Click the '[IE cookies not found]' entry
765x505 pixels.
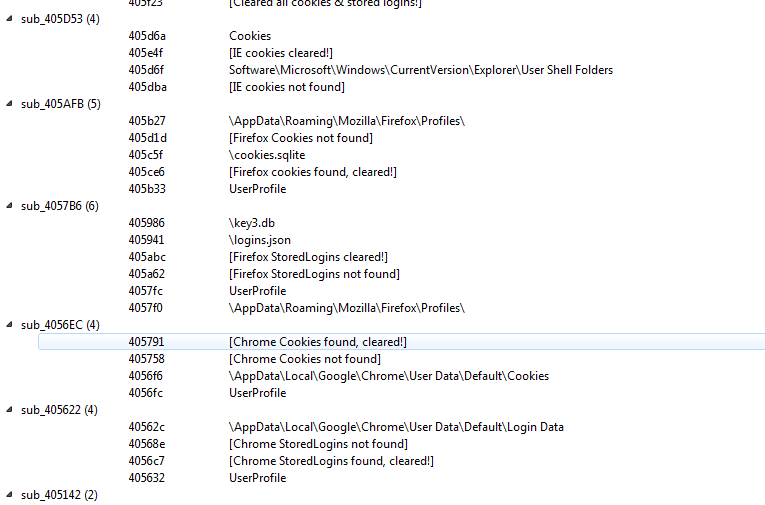(x=287, y=87)
